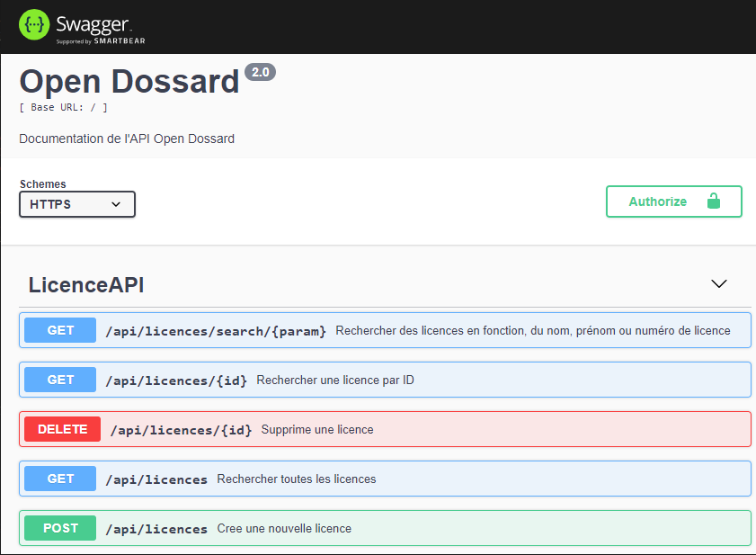Click the green POST method badge
Screen dimensions: 756x555
[x=60, y=528]
